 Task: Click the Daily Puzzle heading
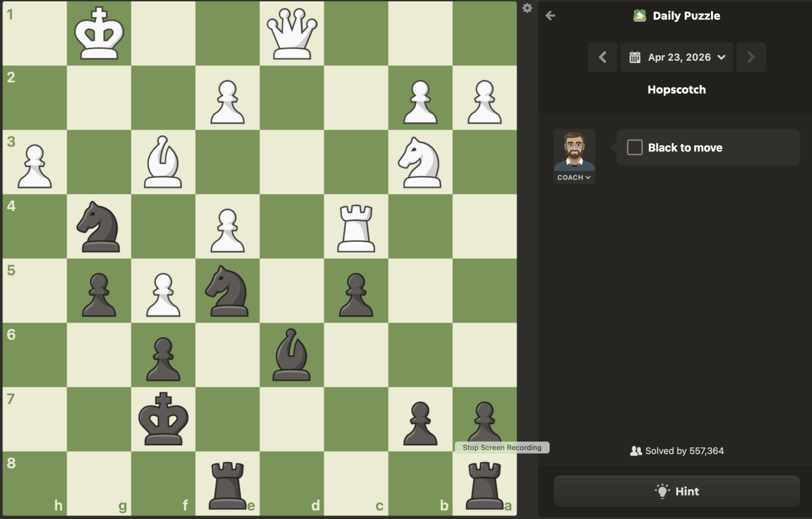tap(686, 16)
